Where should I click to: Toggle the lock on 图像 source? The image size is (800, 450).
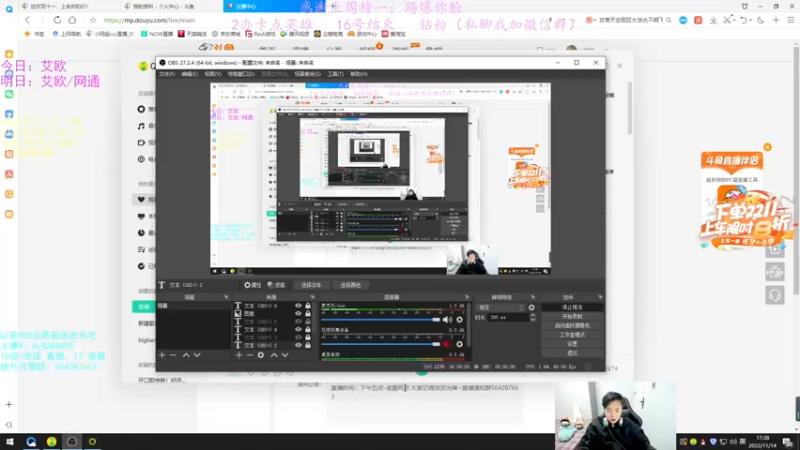(x=308, y=313)
